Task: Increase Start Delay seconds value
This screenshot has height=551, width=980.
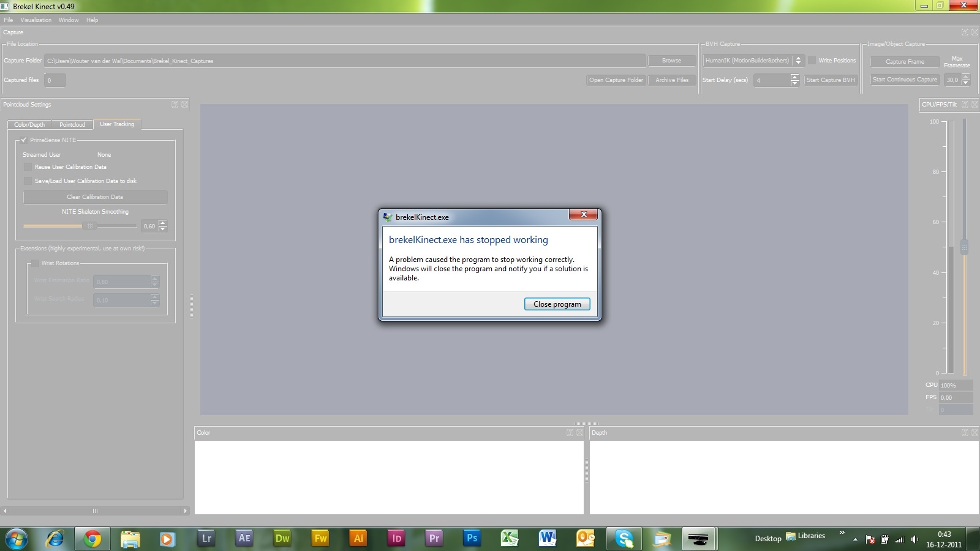Action: 794,77
